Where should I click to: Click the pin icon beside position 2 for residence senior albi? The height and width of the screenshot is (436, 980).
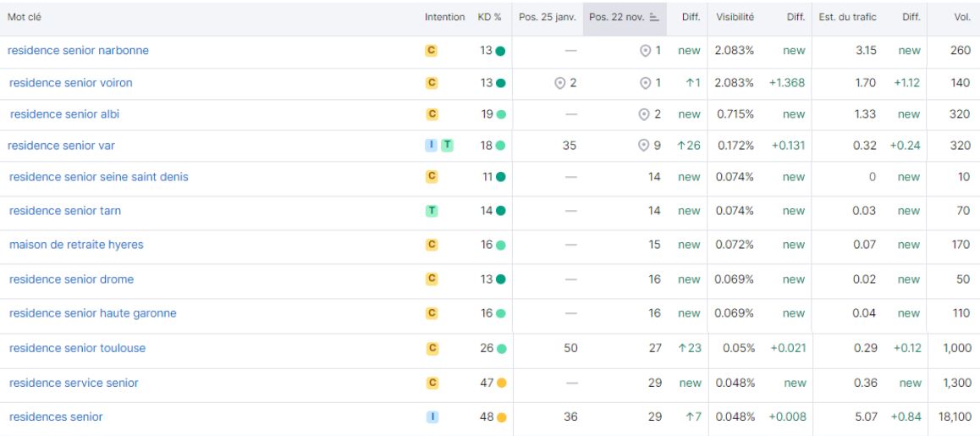645,114
